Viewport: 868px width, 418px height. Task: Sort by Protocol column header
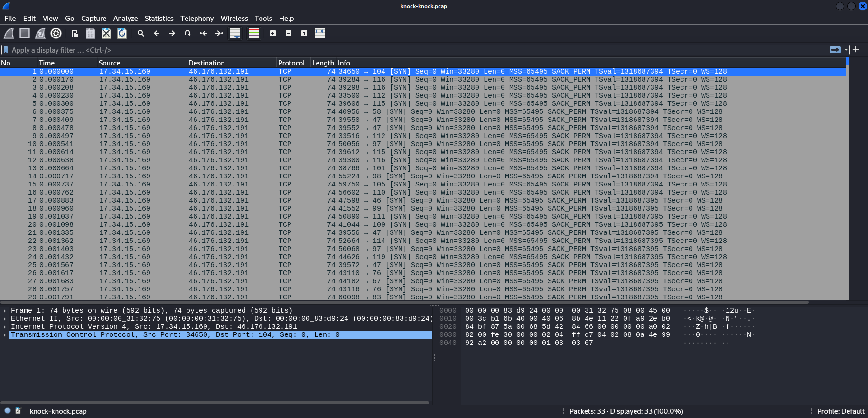pyautogui.click(x=293, y=63)
